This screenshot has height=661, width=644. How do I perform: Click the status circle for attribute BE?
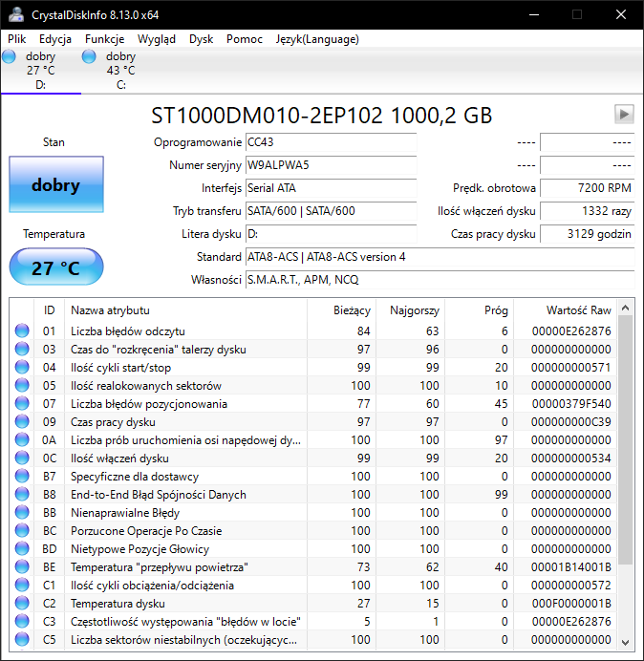point(22,566)
